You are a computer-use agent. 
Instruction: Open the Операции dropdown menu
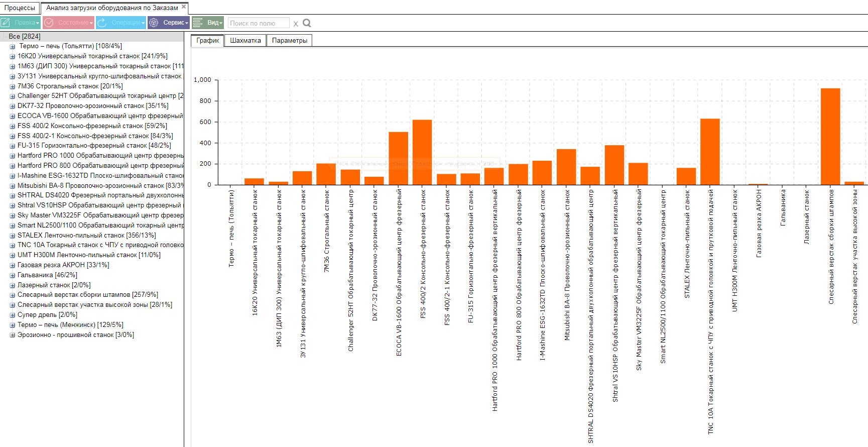click(121, 23)
